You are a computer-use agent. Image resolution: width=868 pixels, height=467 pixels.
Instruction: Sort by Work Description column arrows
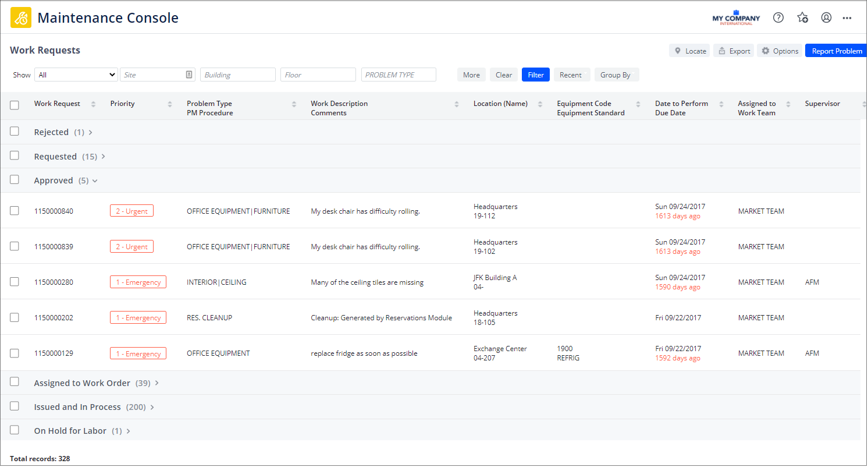[457, 104]
